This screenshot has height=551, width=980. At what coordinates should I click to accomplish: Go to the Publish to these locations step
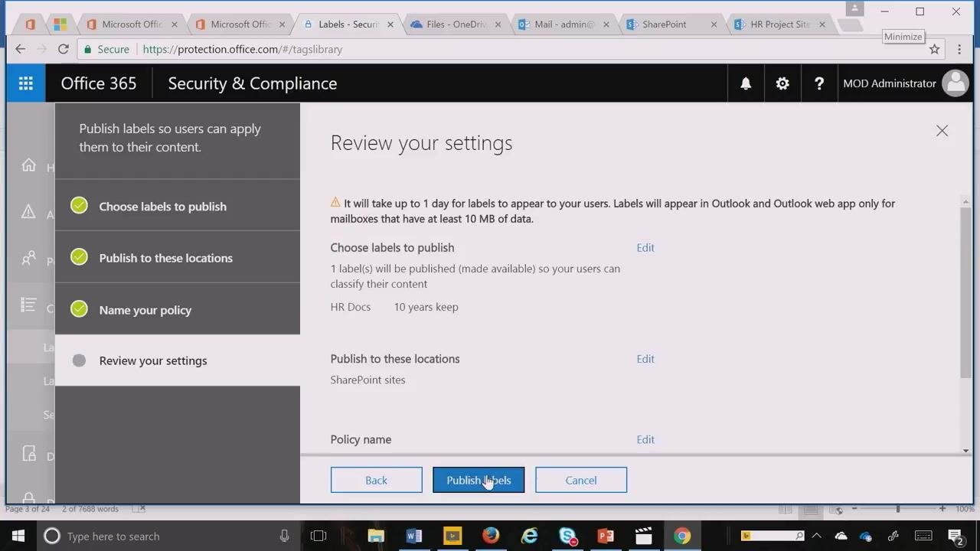[x=178, y=258]
